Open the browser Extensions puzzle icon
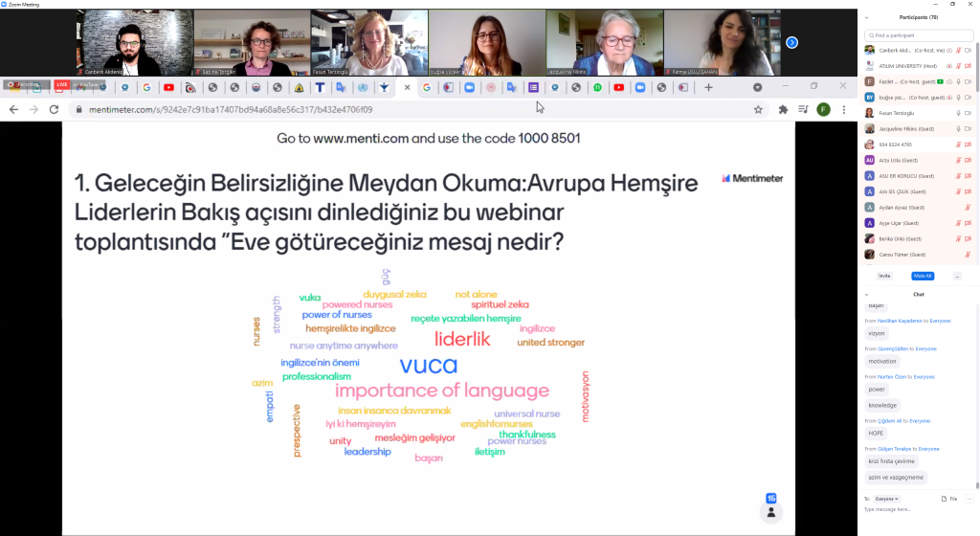980x536 pixels. click(x=783, y=110)
